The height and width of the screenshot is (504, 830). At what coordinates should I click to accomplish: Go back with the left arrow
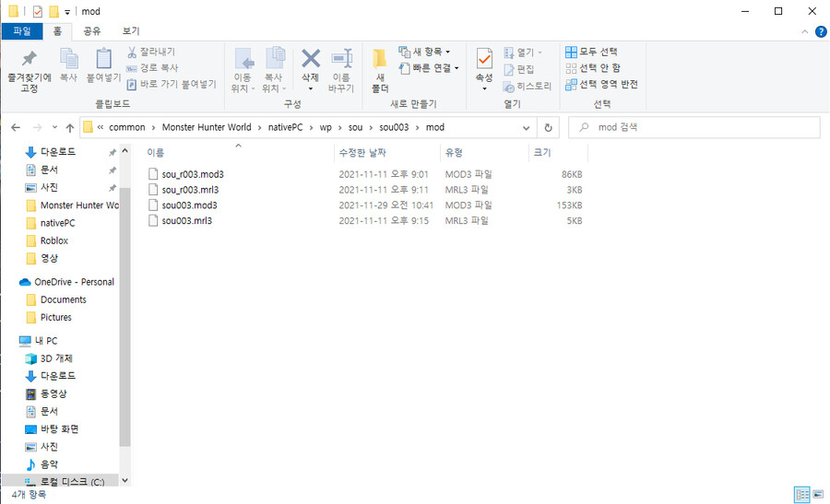point(16,127)
